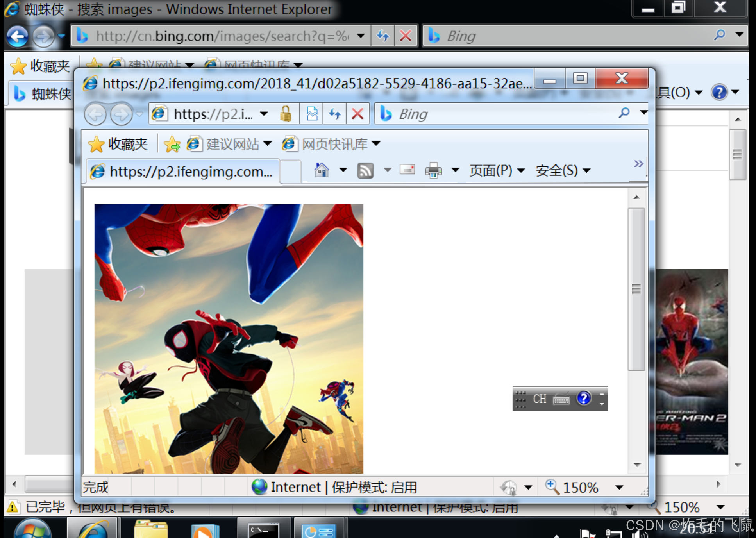The image size is (756, 538).
Task: Click the Stop red X in the popup window
Action: pos(357,114)
